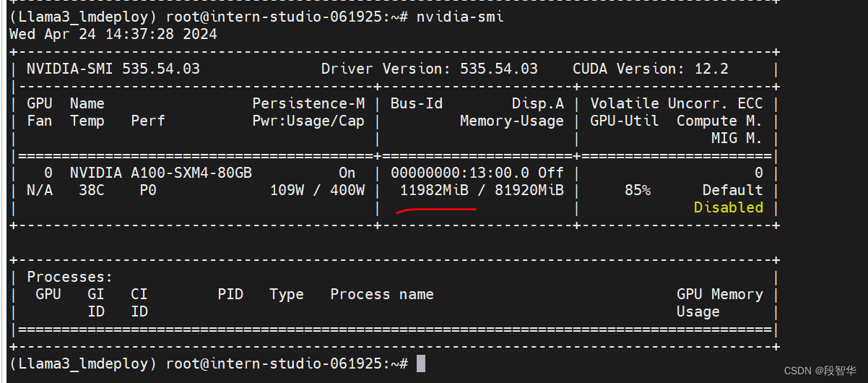The image size is (868, 383).
Task: Click the (Llama3_lmdeploy) environment name on bottom prompt
Action: (83, 363)
